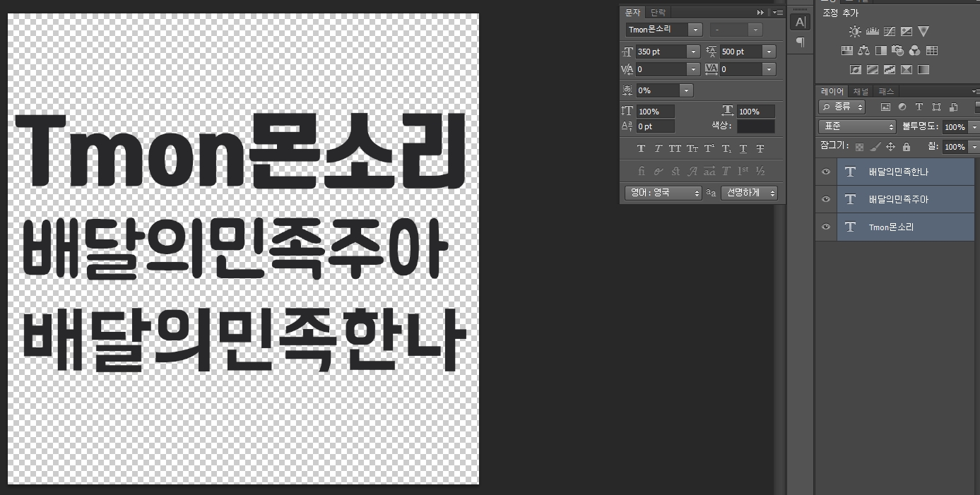Open the Character panel flyout menu
This screenshot has width=980, height=495.
(778, 12)
